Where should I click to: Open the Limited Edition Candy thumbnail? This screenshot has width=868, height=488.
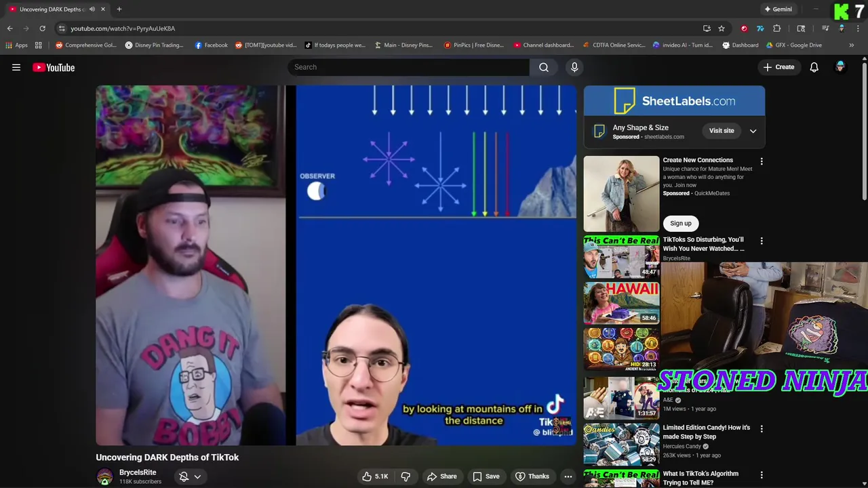[621, 444]
